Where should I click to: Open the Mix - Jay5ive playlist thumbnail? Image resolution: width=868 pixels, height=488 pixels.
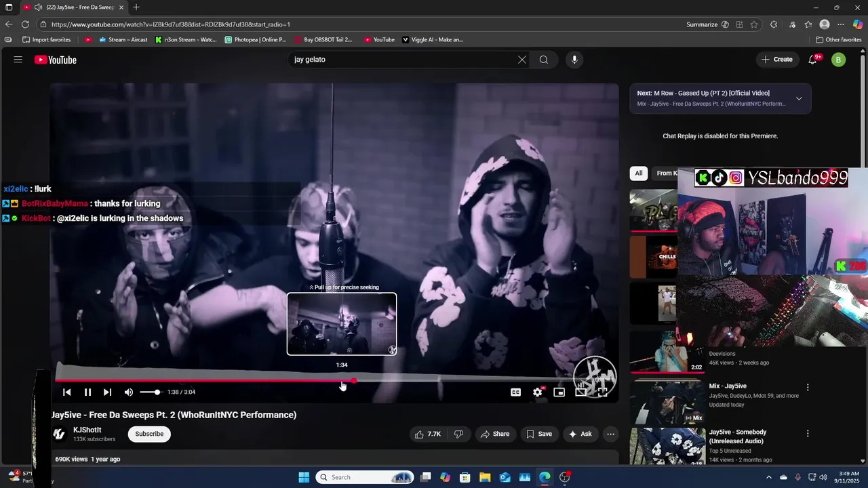point(667,402)
